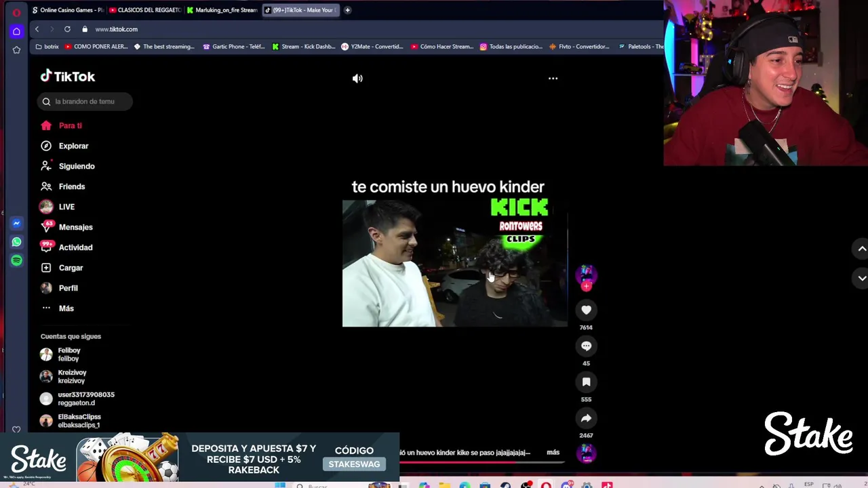This screenshot has height=488, width=868.
Task: Open Todas las publicaciones bookmark
Action: pyautogui.click(x=511, y=47)
